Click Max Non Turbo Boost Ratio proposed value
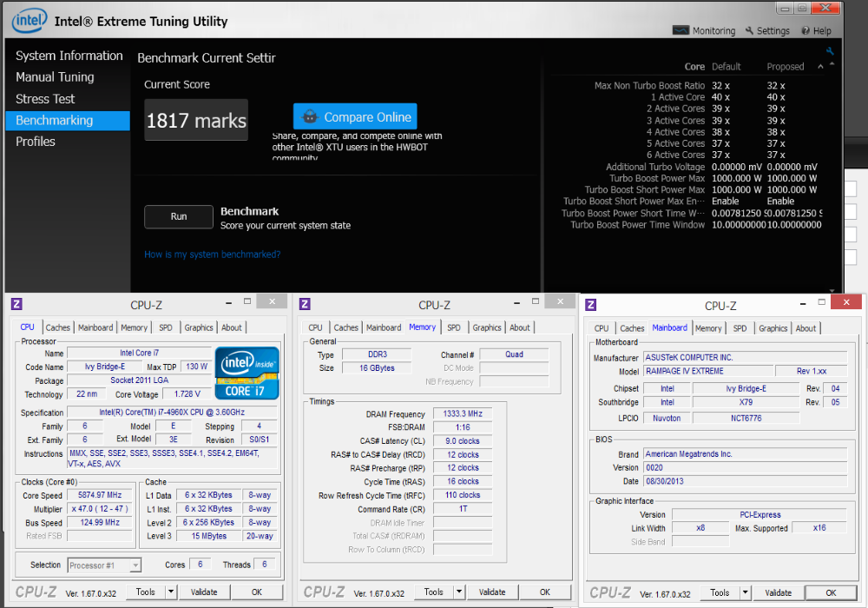 [x=775, y=86]
